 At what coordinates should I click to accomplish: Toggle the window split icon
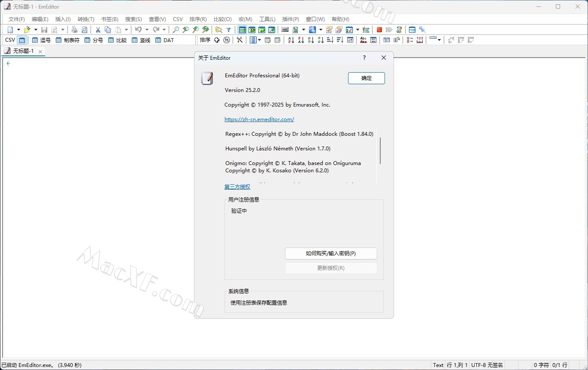(x=412, y=30)
